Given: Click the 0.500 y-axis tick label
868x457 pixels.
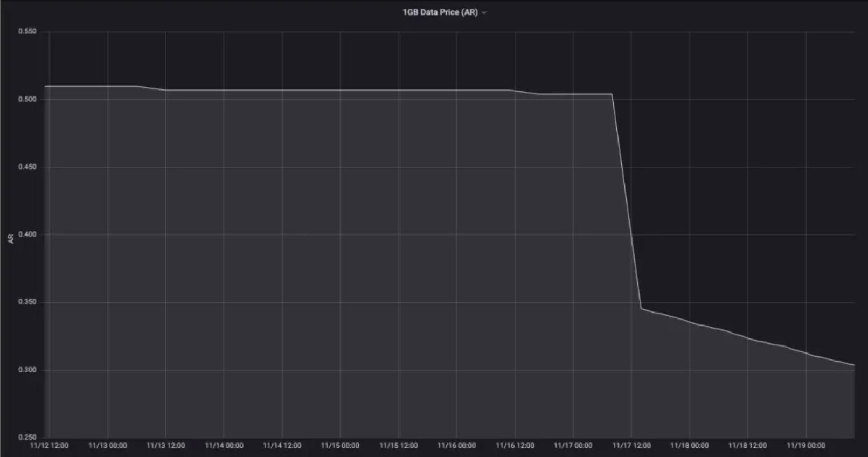Looking at the screenshot, I should tap(27, 99).
